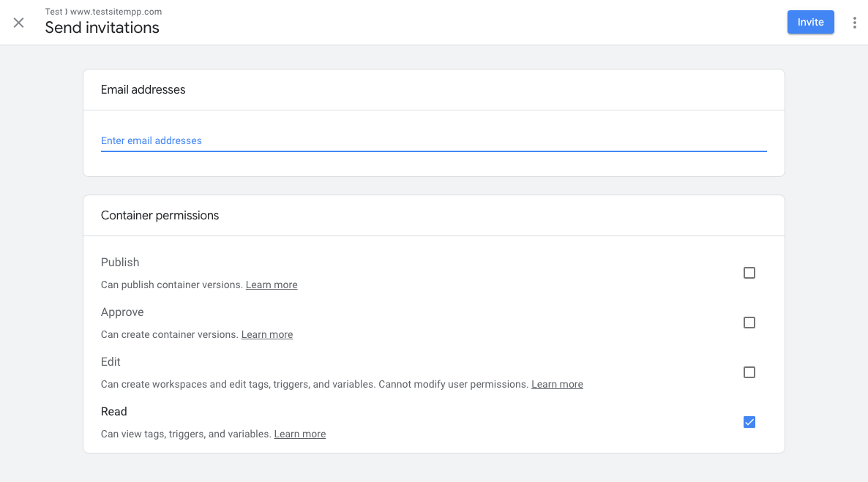Screen dimensions: 868x482
Task: Click the Publish permission label
Action: click(120, 263)
